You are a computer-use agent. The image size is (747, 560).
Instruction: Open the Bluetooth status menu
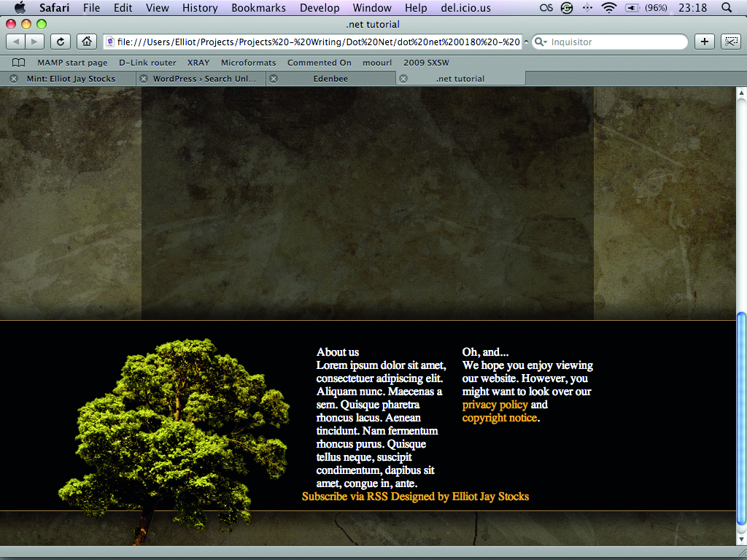click(588, 7)
